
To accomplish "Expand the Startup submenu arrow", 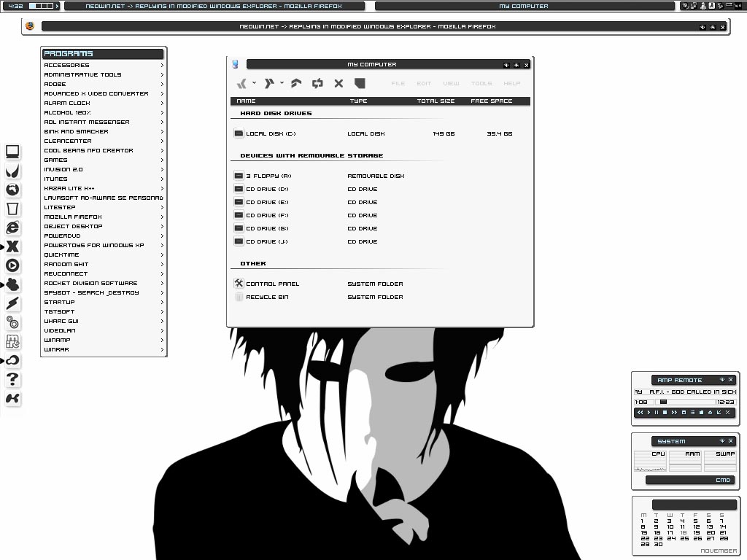I will tap(162, 303).
